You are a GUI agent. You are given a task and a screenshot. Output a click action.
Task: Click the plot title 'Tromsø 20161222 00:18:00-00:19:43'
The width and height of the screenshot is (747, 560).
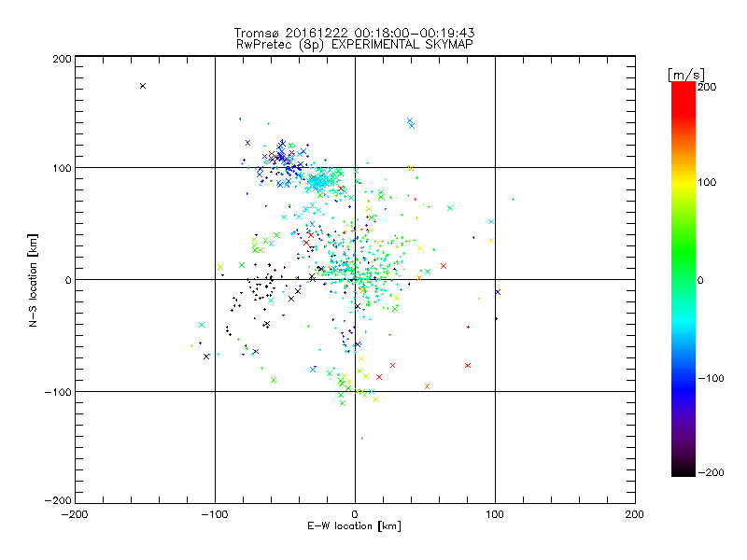pyautogui.click(x=354, y=33)
